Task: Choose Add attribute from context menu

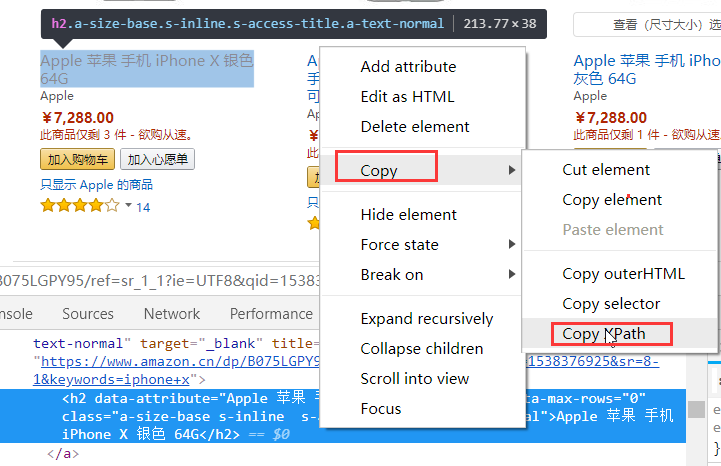Action: click(x=408, y=67)
